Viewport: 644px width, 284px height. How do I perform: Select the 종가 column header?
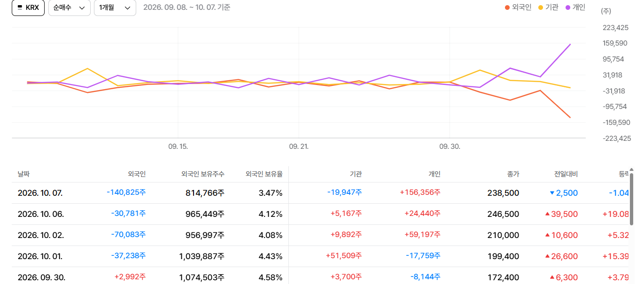tap(513, 174)
